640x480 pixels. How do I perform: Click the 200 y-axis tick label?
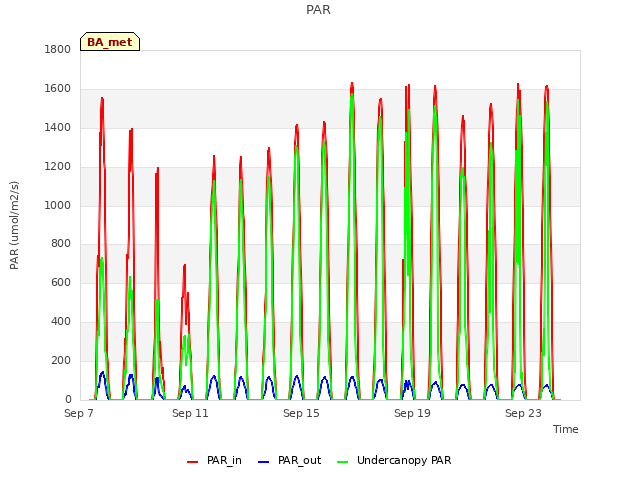tap(61, 360)
